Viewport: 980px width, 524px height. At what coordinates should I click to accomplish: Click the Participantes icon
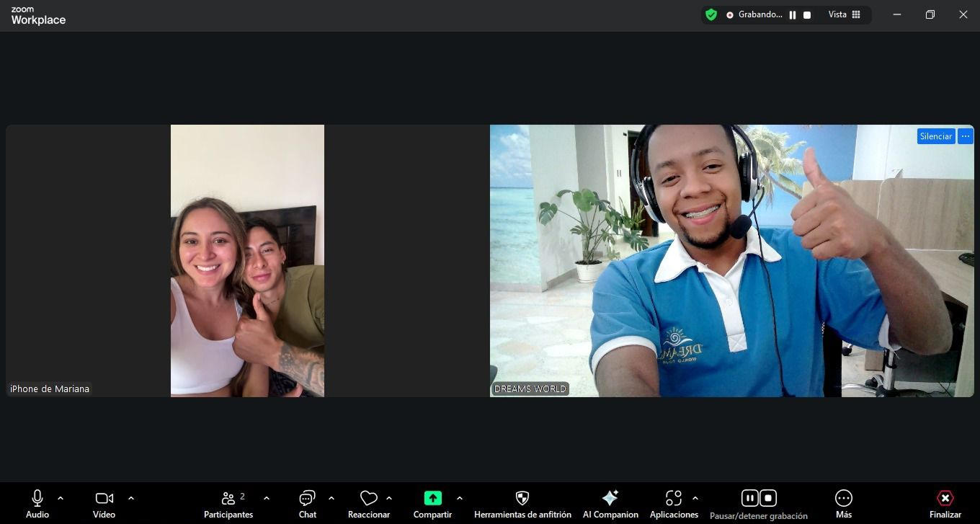[x=228, y=498]
